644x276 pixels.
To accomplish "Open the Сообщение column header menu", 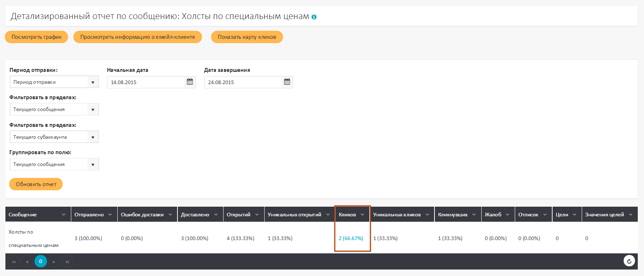I will (x=64, y=215).
